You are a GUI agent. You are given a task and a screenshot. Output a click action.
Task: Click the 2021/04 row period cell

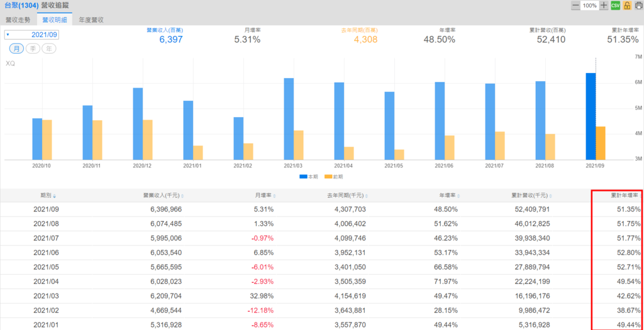point(47,282)
